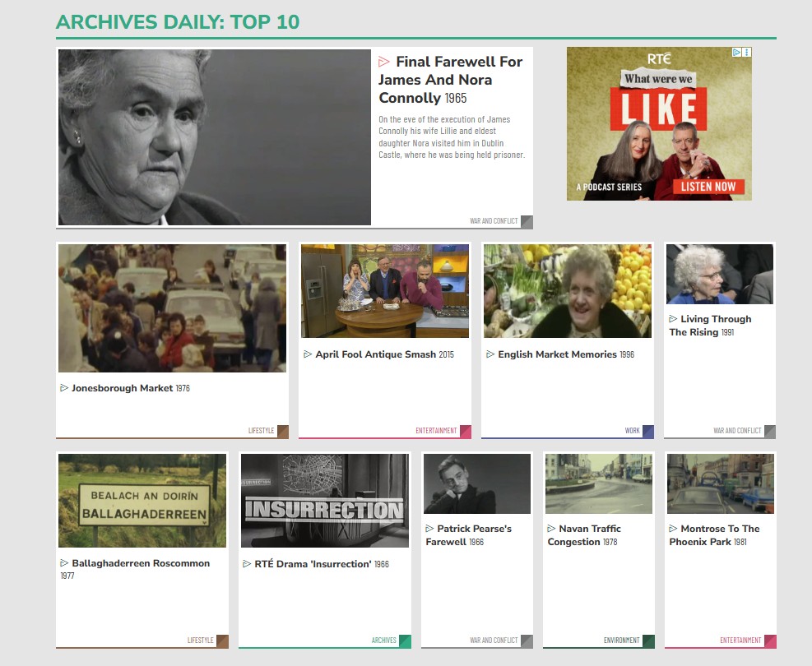Viewport: 812px width, 666px height.
Task: Click the ARCHIVES DAILY: TOP 10 heading
Action: (180, 23)
